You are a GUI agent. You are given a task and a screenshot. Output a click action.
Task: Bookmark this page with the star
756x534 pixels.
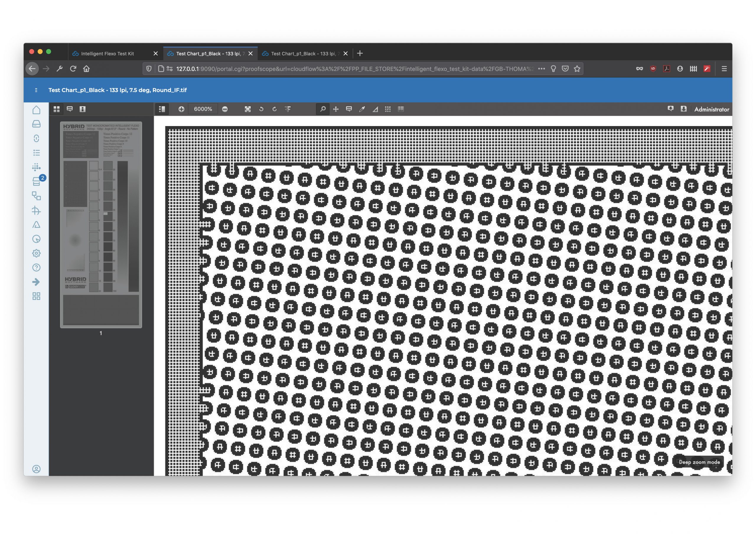(577, 69)
